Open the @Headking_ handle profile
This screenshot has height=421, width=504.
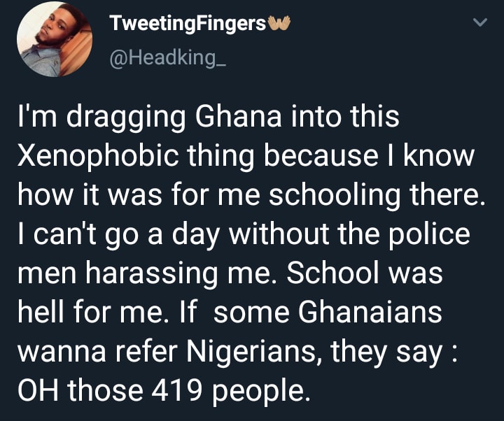tap(168, 59)
